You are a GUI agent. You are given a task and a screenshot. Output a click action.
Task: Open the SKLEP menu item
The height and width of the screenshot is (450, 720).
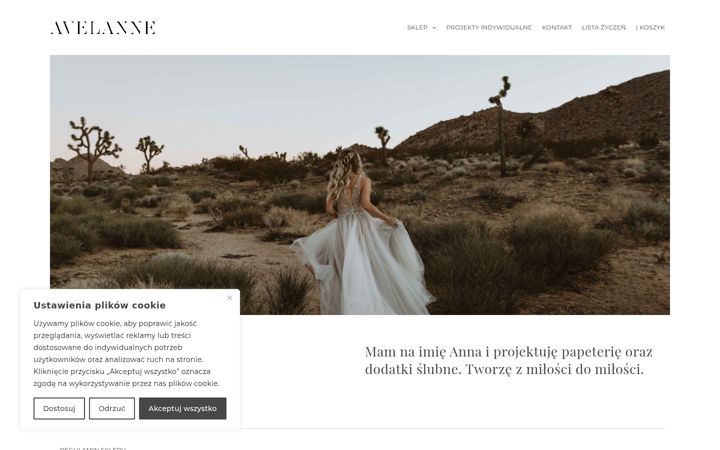tap(417, 28)
